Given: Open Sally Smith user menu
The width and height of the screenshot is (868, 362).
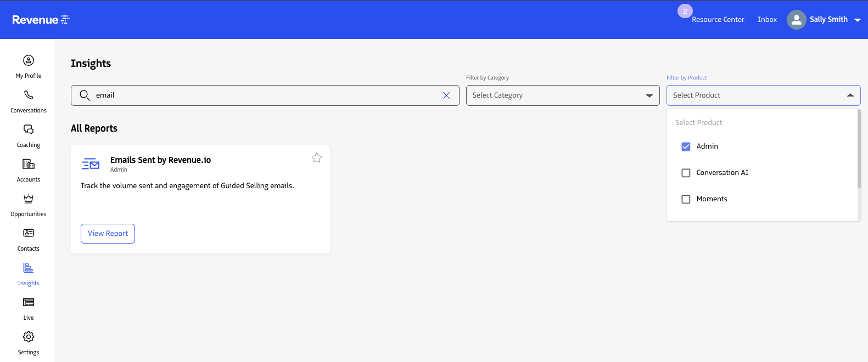Looking at the screenshot, I should (x=824, y=20).
